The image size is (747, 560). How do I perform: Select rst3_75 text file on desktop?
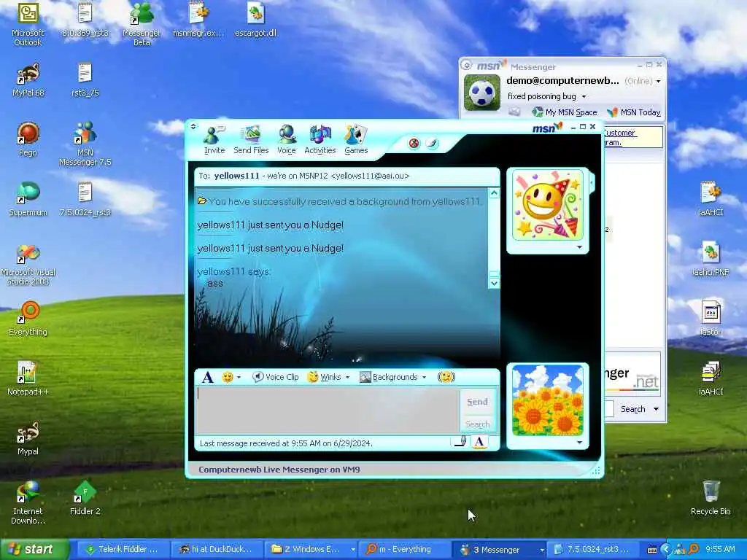click(x=85, y=80)
